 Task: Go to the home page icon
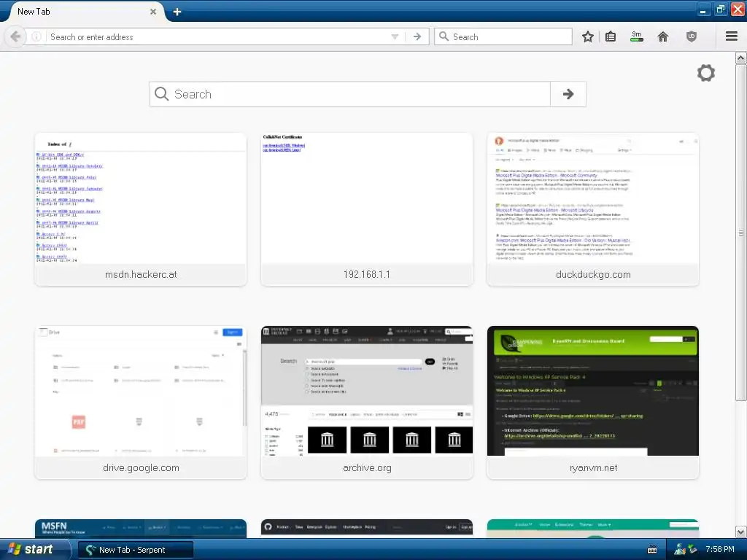(663, 36)
